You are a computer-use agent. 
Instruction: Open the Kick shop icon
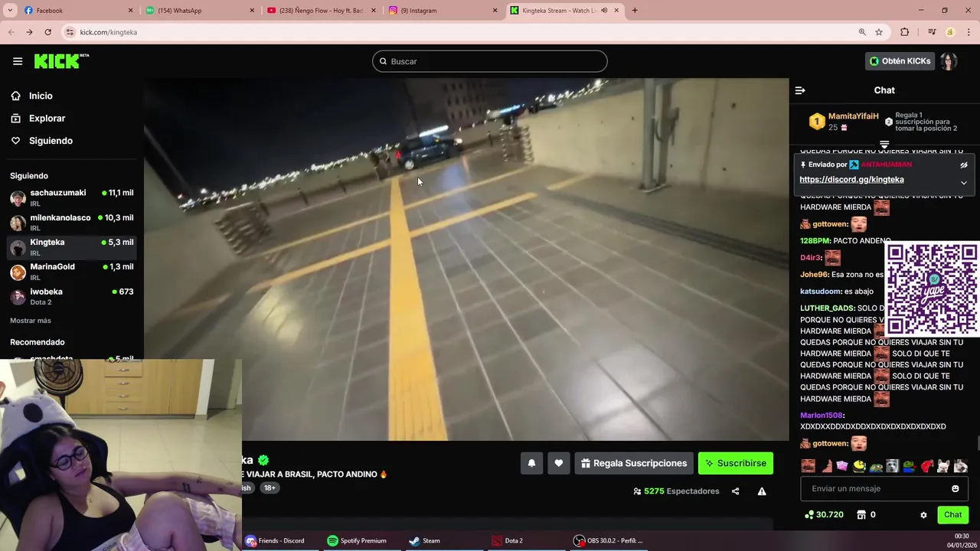click(861, 515)
